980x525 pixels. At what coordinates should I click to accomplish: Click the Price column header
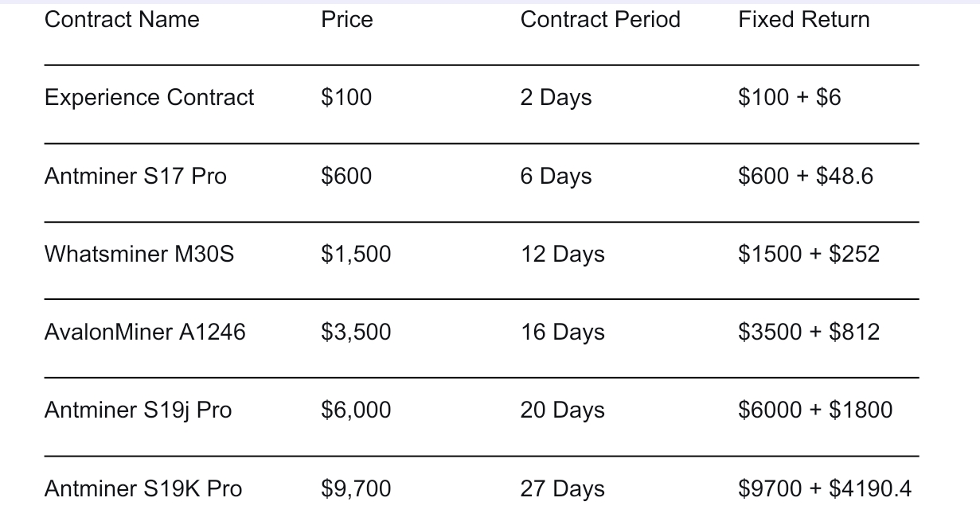coord(346,20)
